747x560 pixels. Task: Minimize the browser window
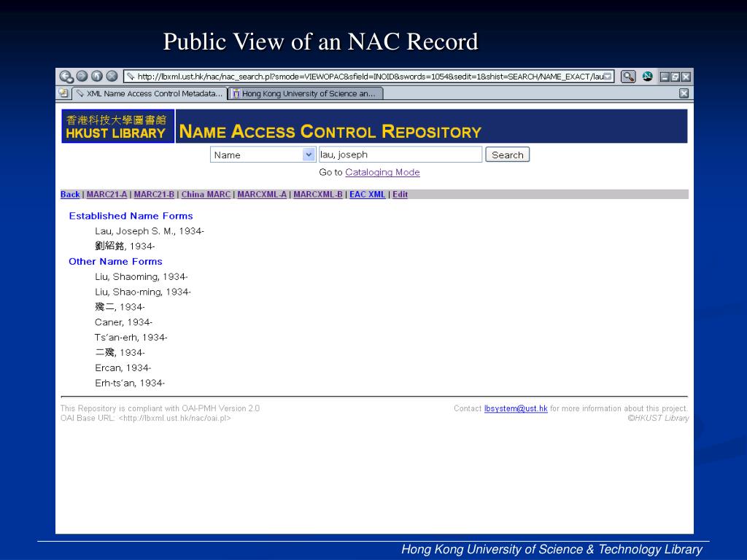pyautogui.click(x=665, y=77)
